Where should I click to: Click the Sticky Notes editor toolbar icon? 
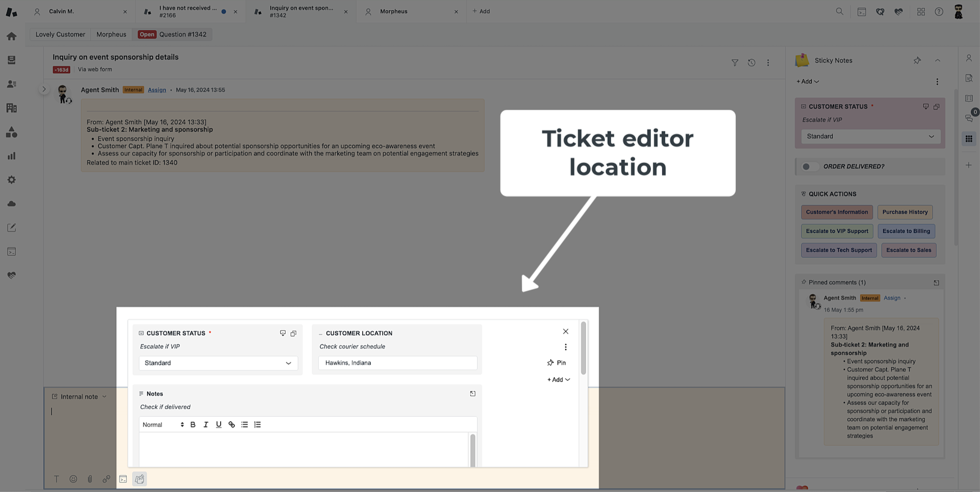coord(139,479)
